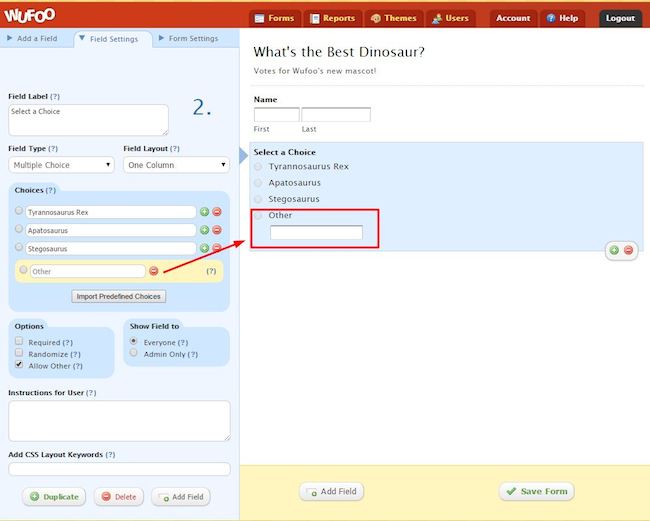The image size is (650, 521).
Task: Open the Reports menu
Action: [x=333, y=18]
